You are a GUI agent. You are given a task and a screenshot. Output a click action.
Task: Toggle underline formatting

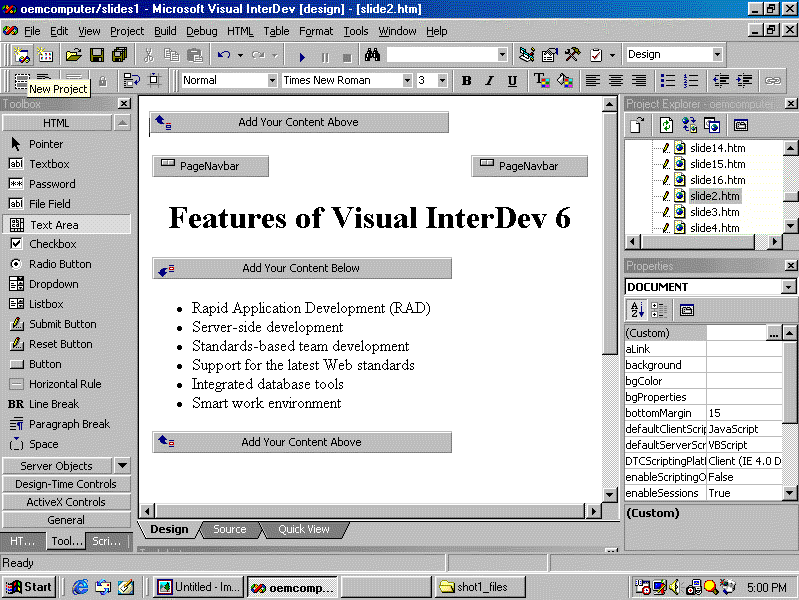point(512,80)
